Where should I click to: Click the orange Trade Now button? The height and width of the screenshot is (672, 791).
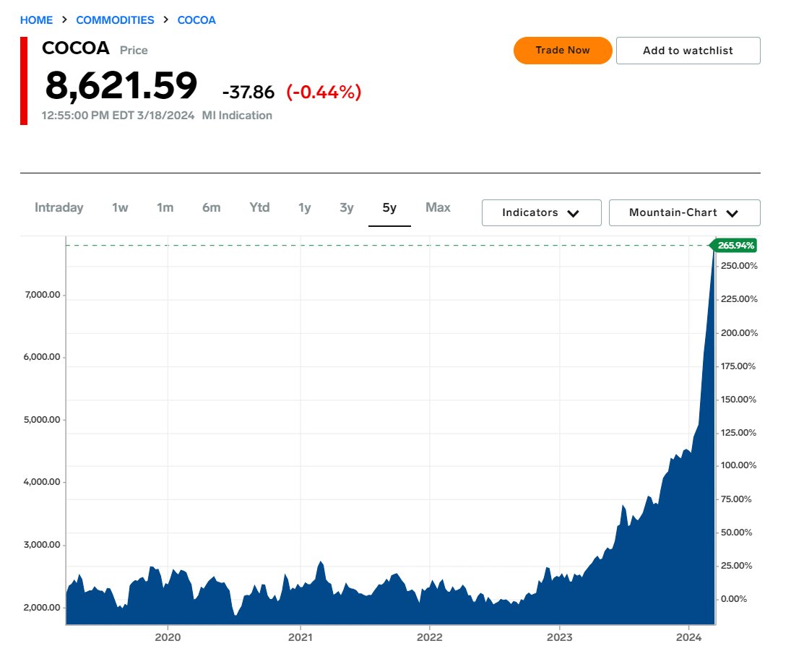563,51
